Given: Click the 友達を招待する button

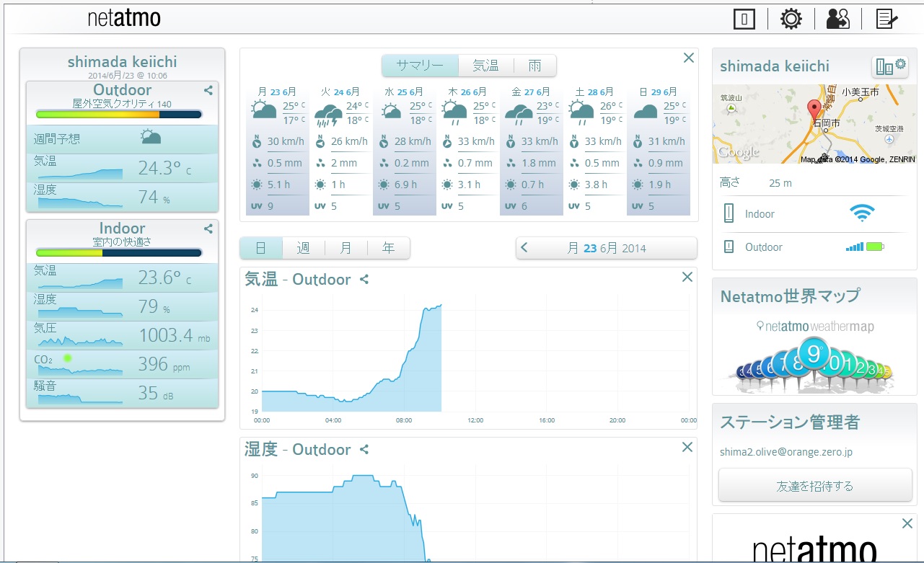Looking at the screenshot, I should point(815,486).
